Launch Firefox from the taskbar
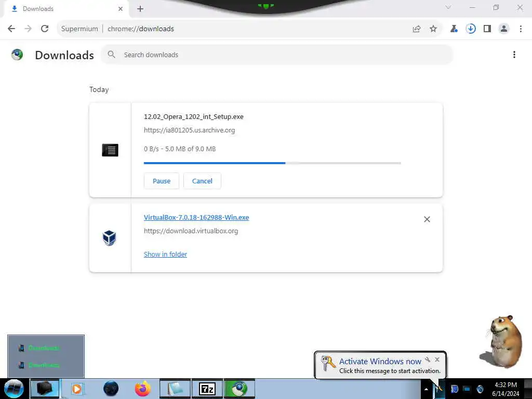 pyautogui.click(x=143, y=389)
